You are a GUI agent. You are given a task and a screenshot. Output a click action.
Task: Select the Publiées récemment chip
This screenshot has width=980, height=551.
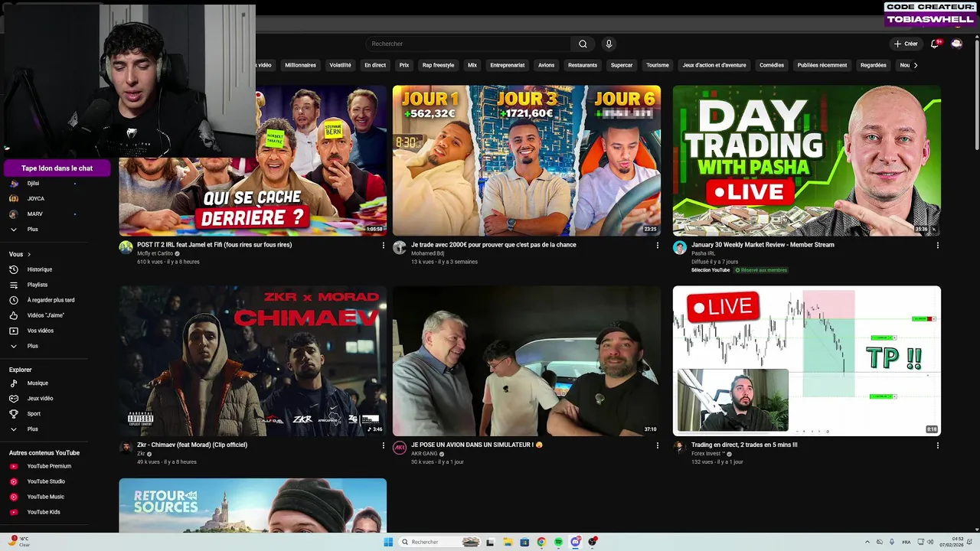click(822, 65)
